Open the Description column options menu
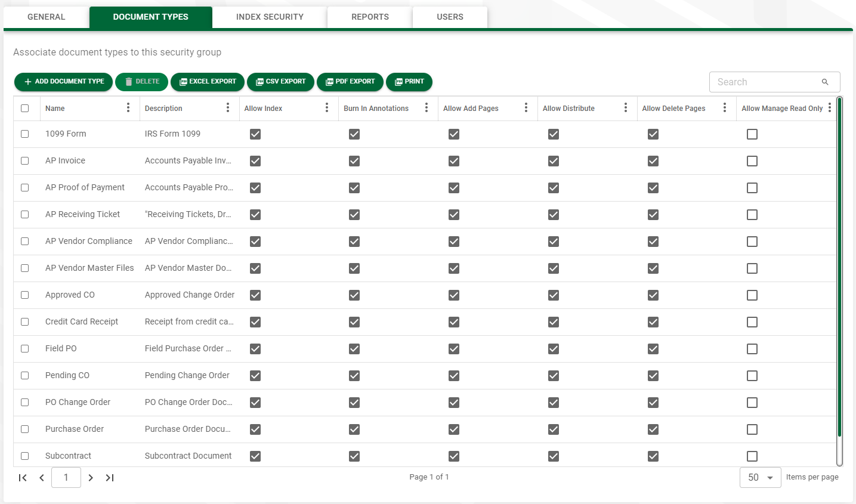This screenshot has width=856, height=504. (228, 108)
